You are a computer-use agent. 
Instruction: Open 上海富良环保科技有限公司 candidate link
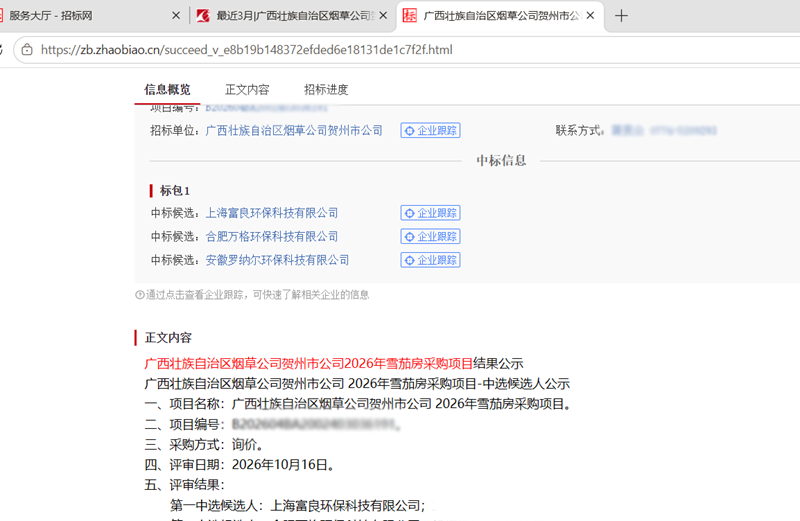(271, 213)
